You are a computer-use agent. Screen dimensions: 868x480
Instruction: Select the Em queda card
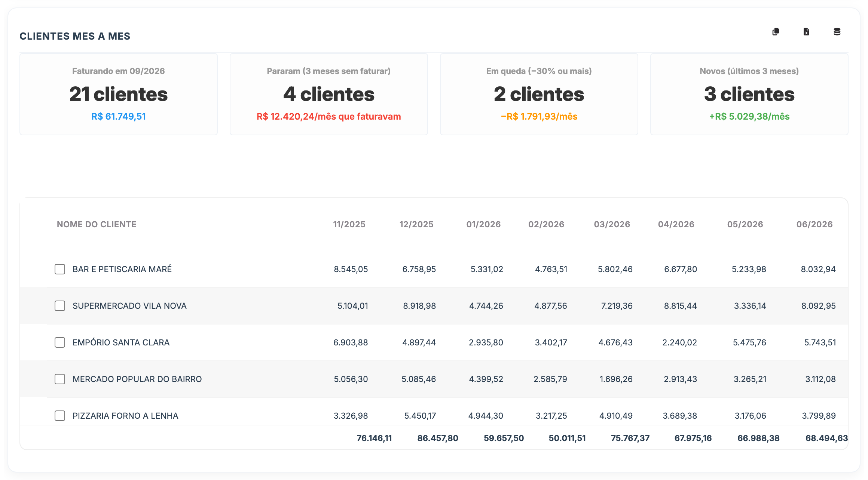coord(539,94)
